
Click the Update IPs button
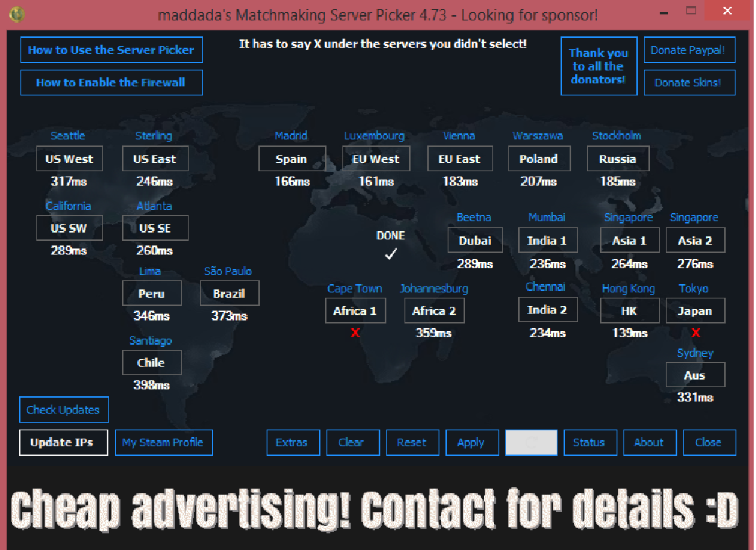click(x=62, y=442)
